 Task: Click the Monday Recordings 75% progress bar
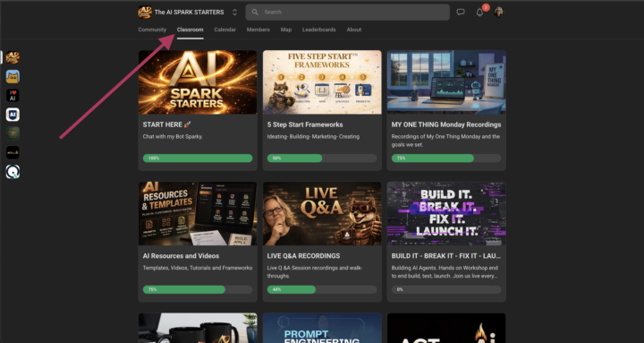pos(446,159)
